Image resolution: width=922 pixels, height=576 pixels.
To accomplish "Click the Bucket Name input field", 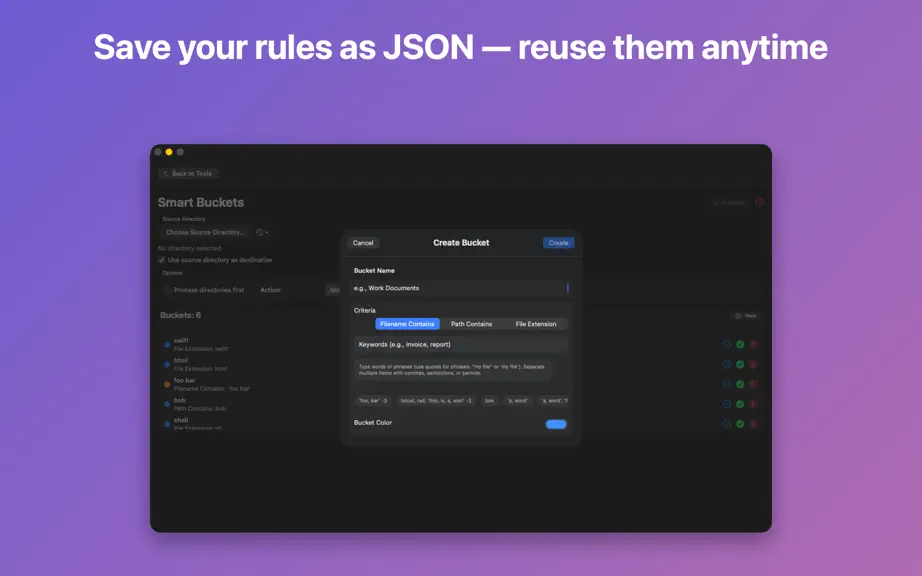I will pyautogui.click(x=460, y=288).
